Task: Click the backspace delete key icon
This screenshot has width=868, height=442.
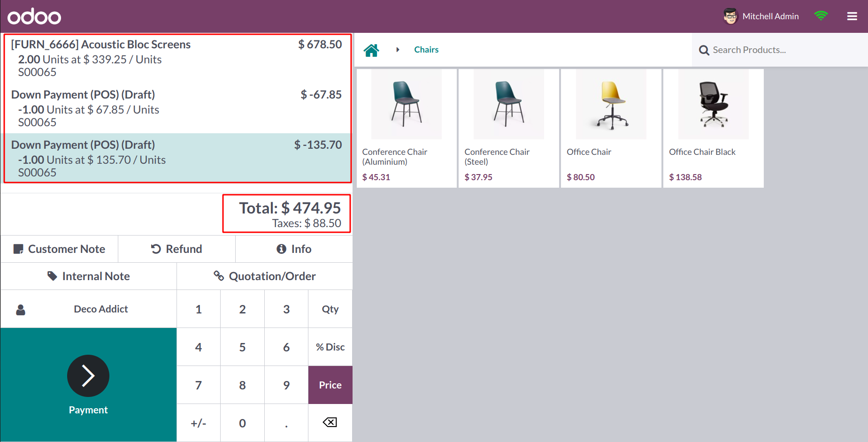Action: tap(330, 422)
